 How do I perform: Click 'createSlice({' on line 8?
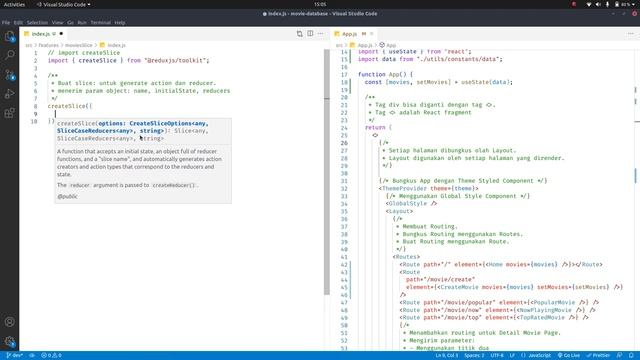point(70,106)
